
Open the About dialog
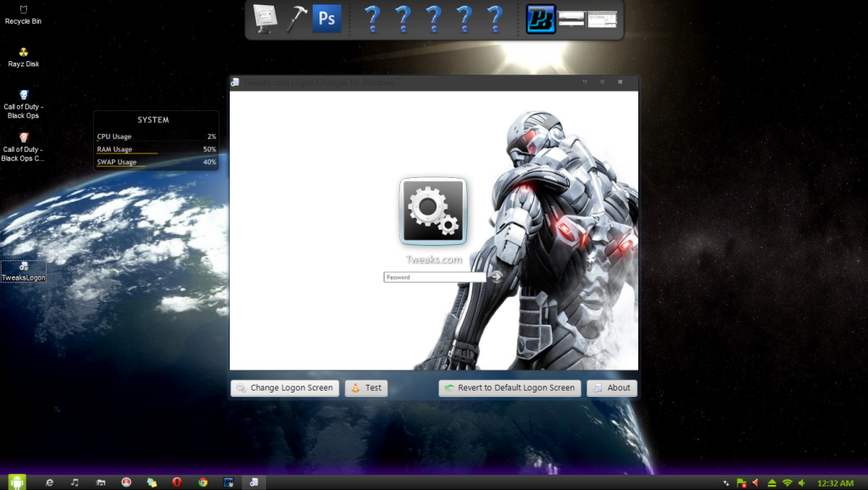click(611, 388)
